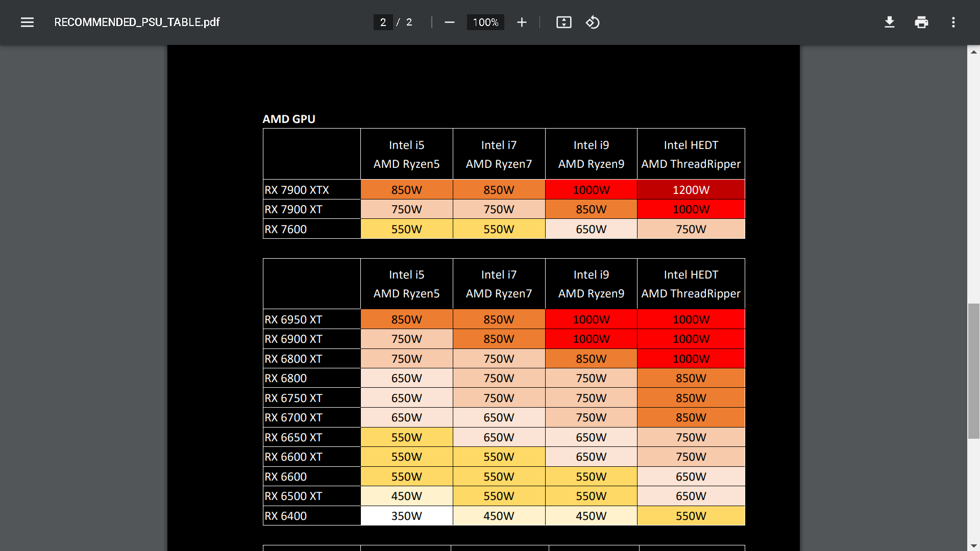Download the PDF file
This screenshot has height=551, width=980.
point(890,22)
